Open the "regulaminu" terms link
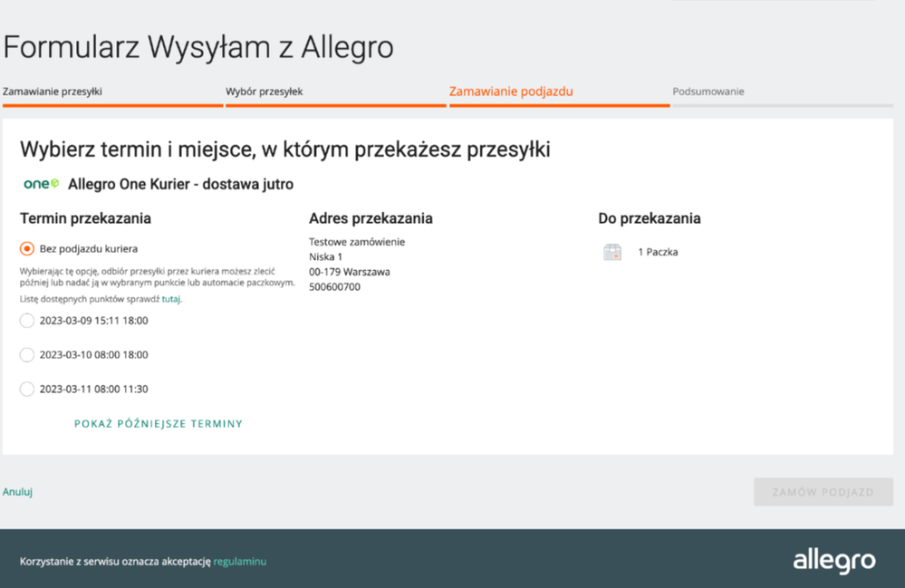The height and width of the screenshot is (588, 905). click(239, 561)
